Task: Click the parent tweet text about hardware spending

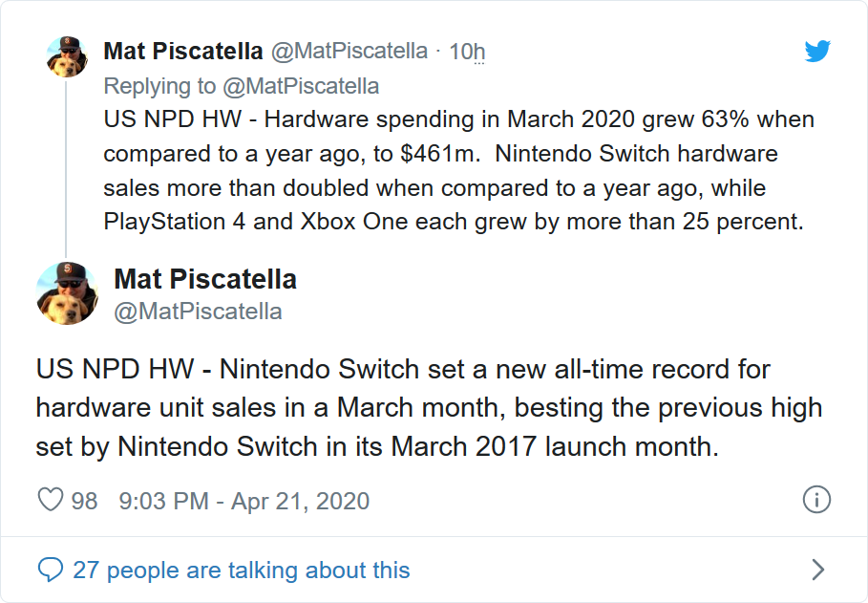Action: [x=458, y=170]
